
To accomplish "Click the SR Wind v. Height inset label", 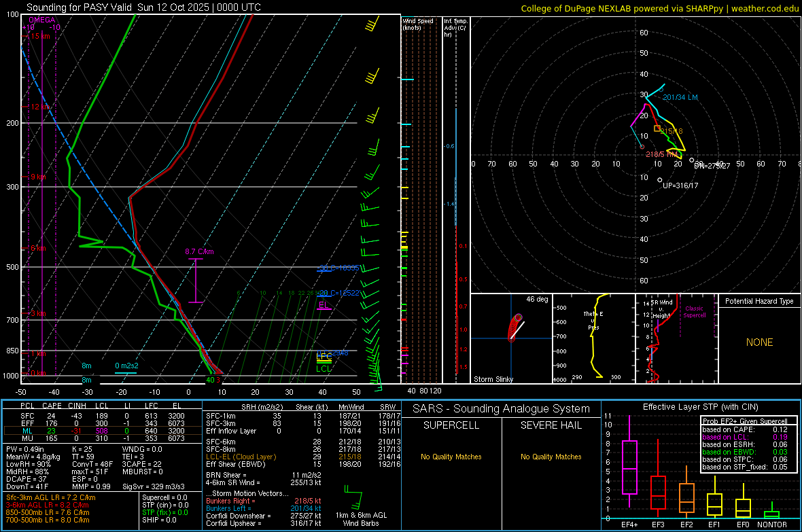I will tap(661, 309).
